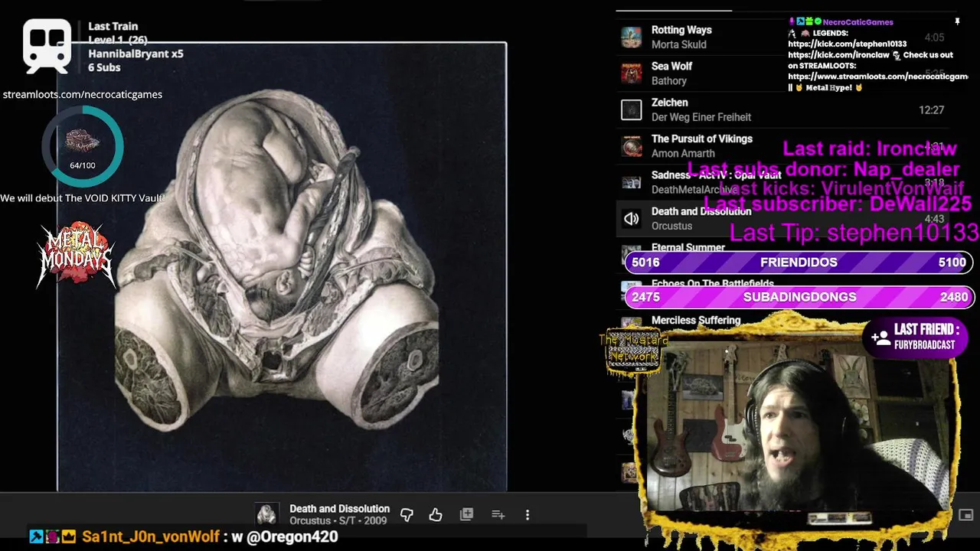Click the Rotting Ways album thumbnail
Viewport: 980px width, 551px height.
point(631,37)
